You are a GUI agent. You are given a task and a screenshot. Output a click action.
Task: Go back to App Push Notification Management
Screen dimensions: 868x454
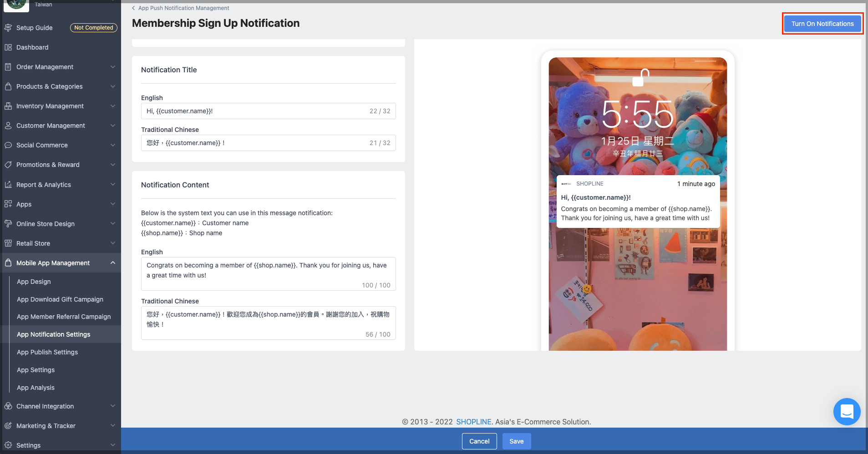184,8
